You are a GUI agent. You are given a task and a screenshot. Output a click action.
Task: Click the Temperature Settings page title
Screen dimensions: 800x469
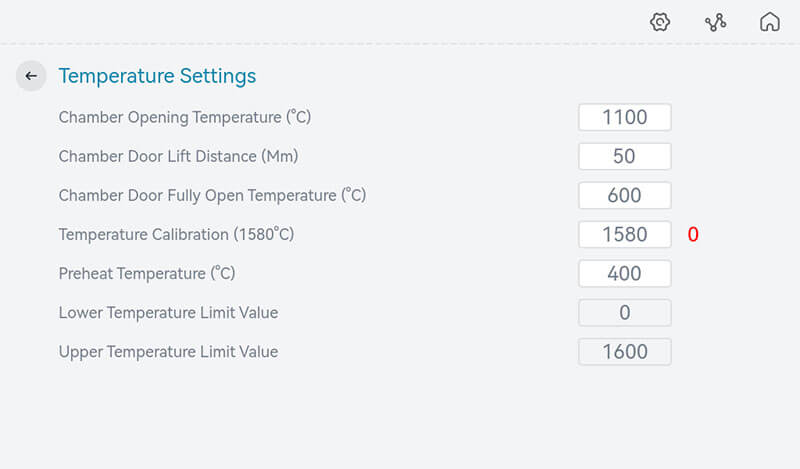(157, 76)
